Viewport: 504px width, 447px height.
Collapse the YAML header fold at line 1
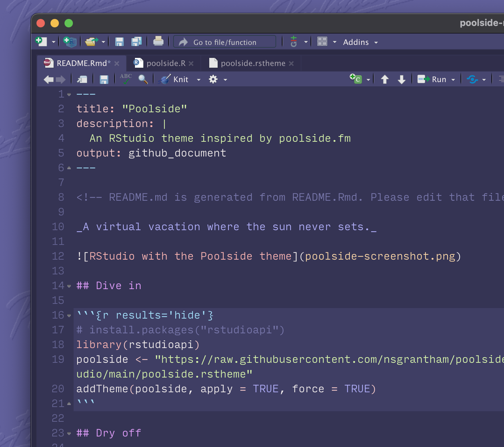point(69,95)
